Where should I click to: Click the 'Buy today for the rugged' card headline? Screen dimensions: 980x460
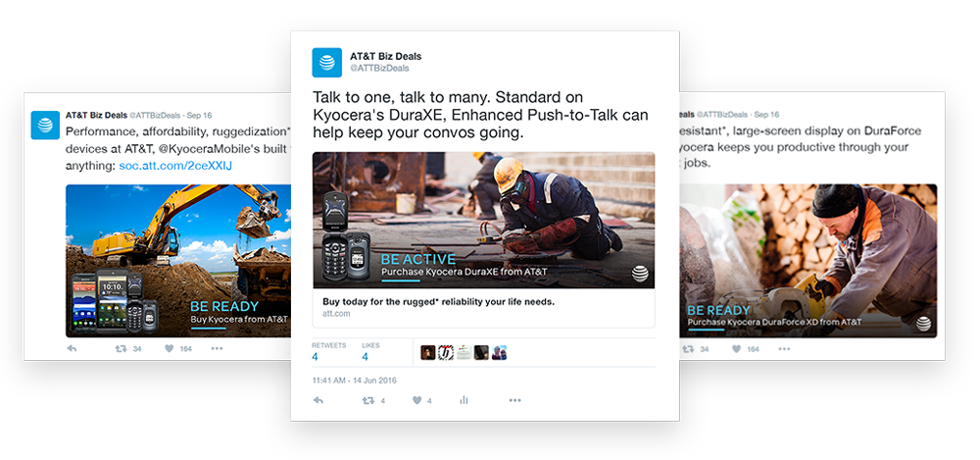point(439,302)
